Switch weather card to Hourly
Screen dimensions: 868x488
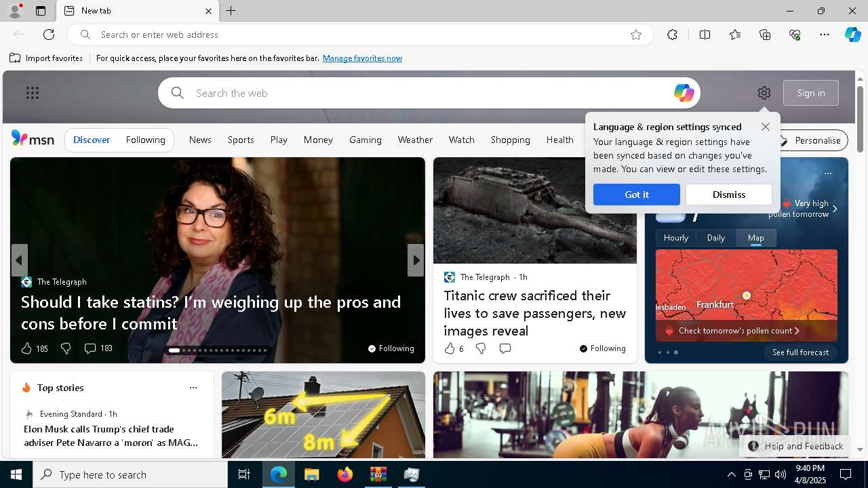click(676, 238)
